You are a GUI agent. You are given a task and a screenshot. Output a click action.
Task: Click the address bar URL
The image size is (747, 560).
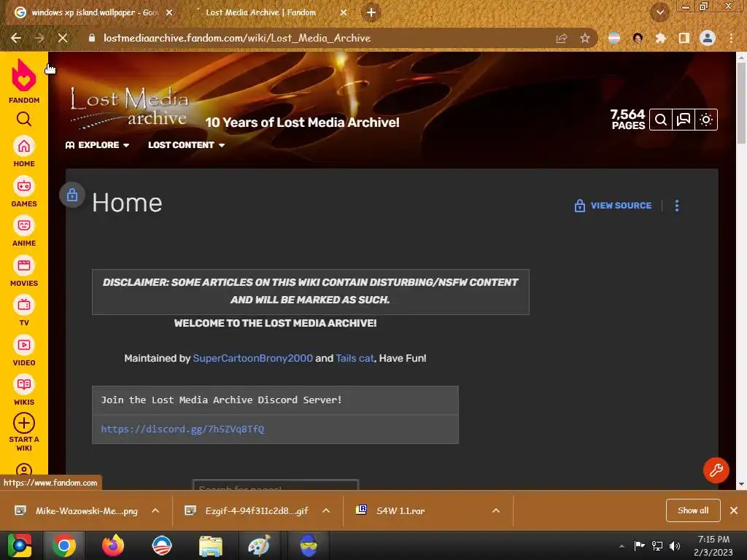point(237,38)
